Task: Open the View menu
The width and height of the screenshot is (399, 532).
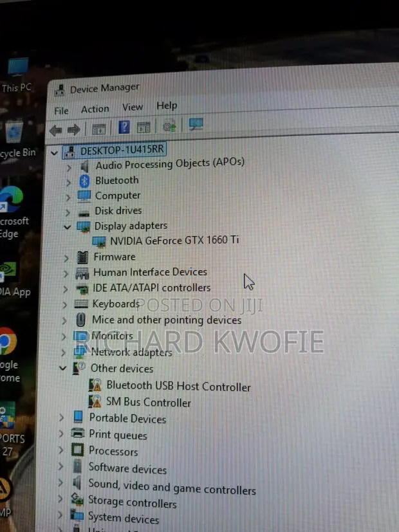Action: click(133, 107)
